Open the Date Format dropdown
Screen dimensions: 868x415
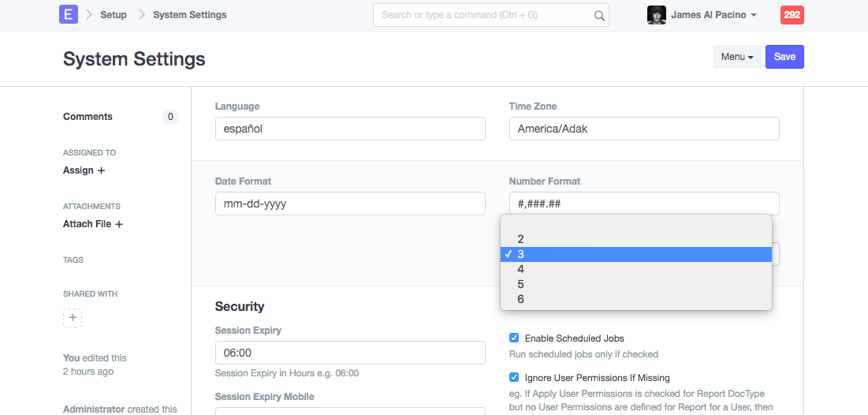pyautogui.click(x=349, y=204)
